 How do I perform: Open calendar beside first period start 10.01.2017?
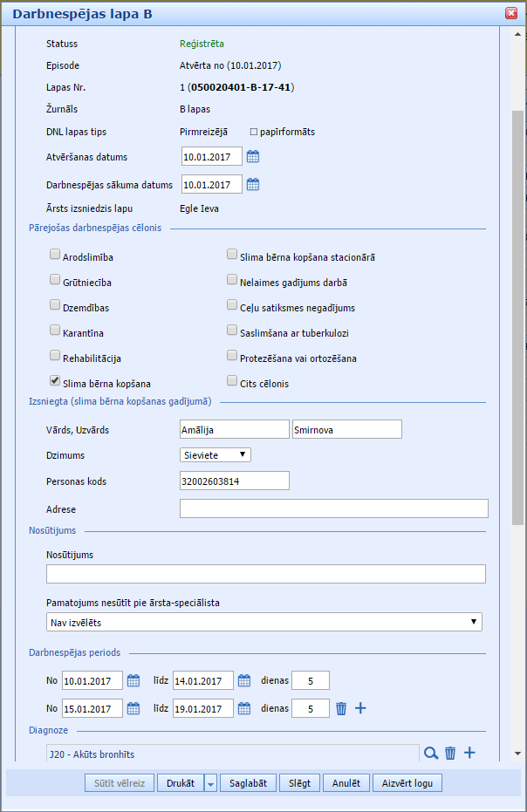(x=133, y=681)
